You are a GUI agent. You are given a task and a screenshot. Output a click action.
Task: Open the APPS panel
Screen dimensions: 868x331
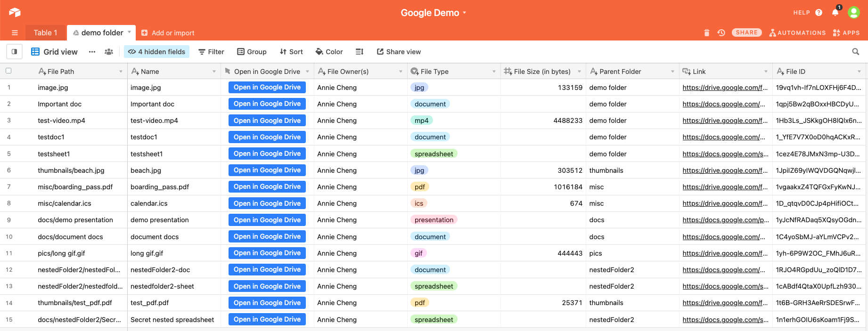click(x=846, y=33)
